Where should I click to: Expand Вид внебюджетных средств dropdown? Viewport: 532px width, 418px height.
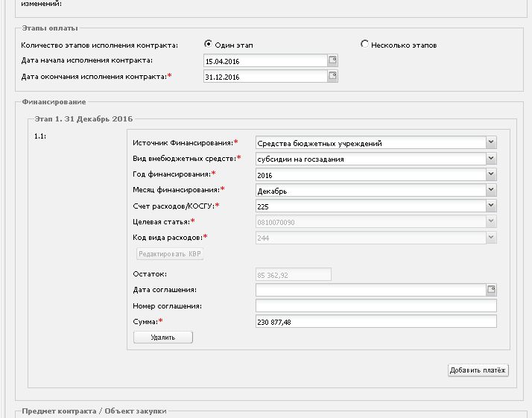click(491, 159)
